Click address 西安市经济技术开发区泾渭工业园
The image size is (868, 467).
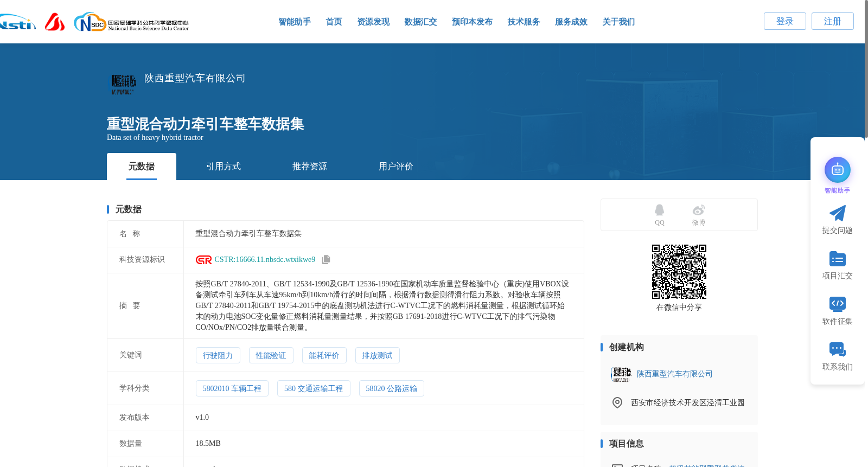pos(687,402)
